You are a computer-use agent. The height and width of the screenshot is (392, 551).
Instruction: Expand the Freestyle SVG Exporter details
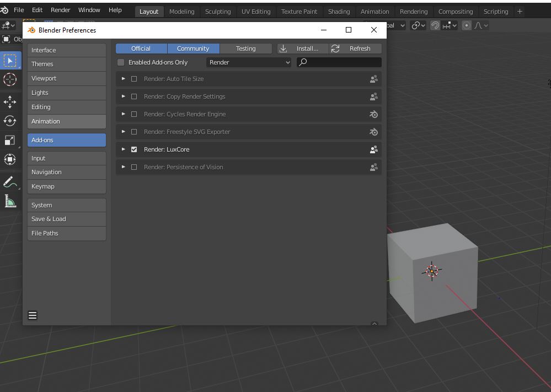pyautogui.click(x=124, y=132)
